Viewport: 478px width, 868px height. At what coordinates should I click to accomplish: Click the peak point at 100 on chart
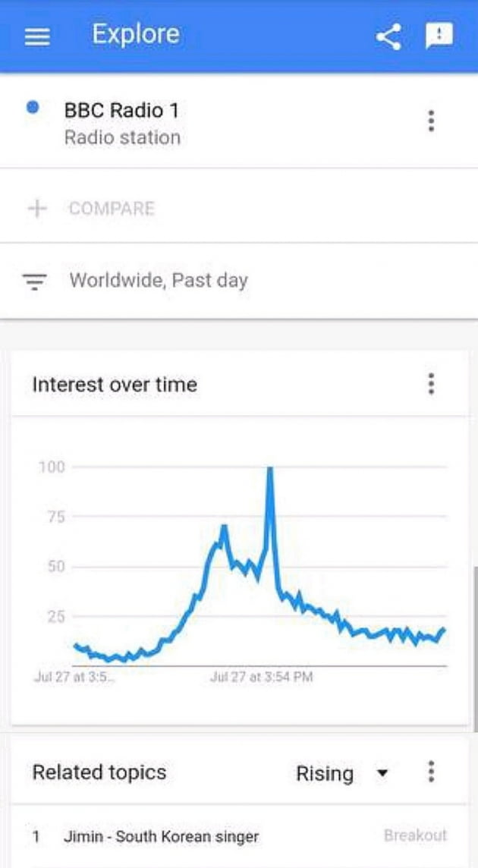tap(269, 468)
